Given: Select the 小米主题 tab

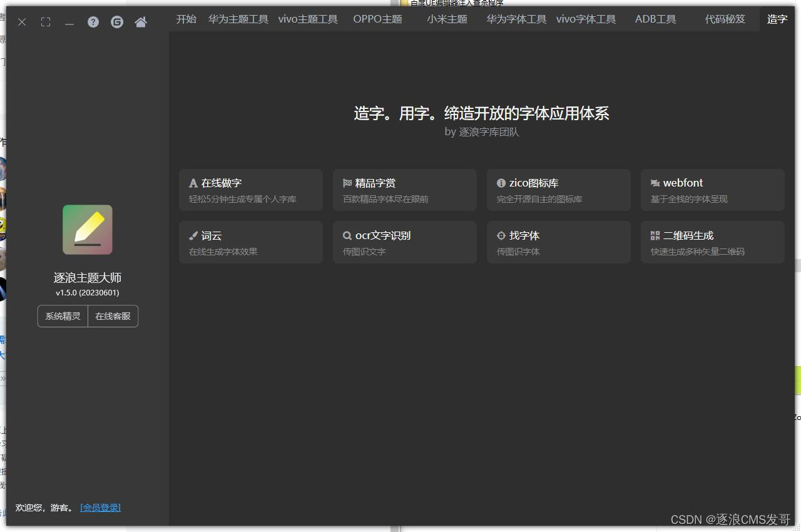Looking at the screenshot, I should [447, 19].
